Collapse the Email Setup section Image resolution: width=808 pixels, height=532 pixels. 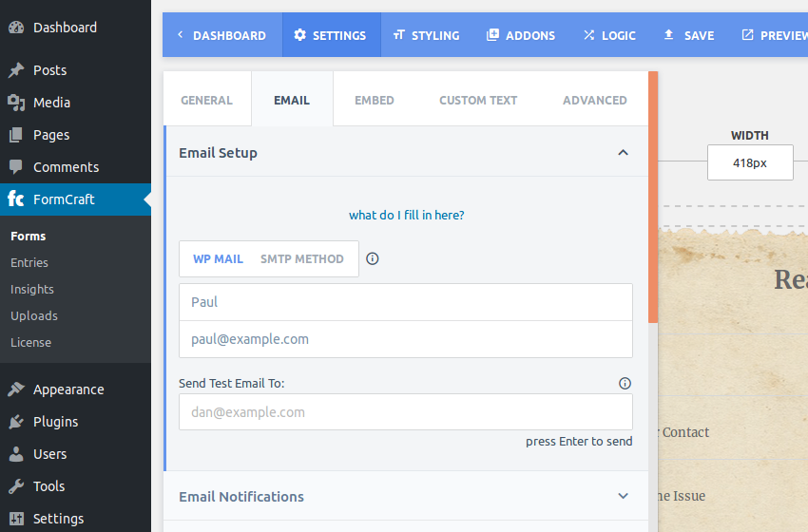pos(623,152)
